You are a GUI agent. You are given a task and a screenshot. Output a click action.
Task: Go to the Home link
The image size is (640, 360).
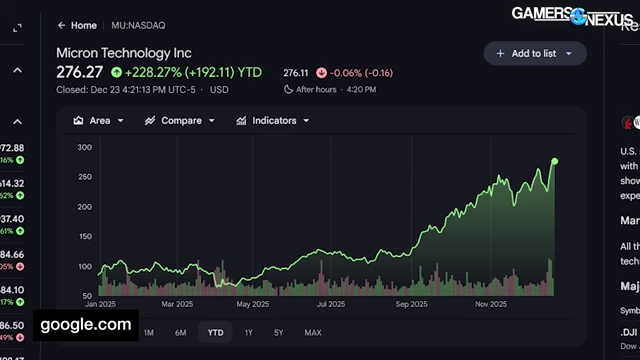tap(84, 25)
